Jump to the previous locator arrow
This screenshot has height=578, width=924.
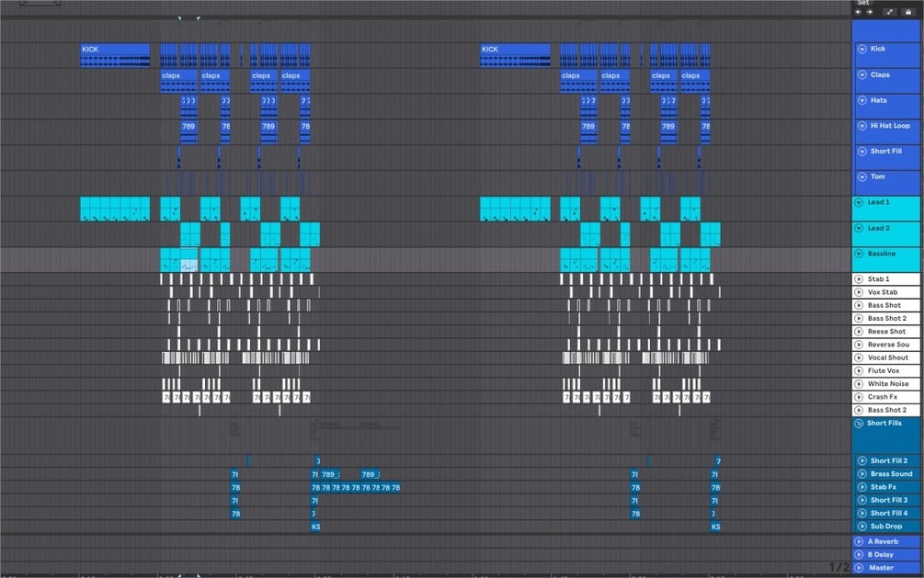coord(859,12)
